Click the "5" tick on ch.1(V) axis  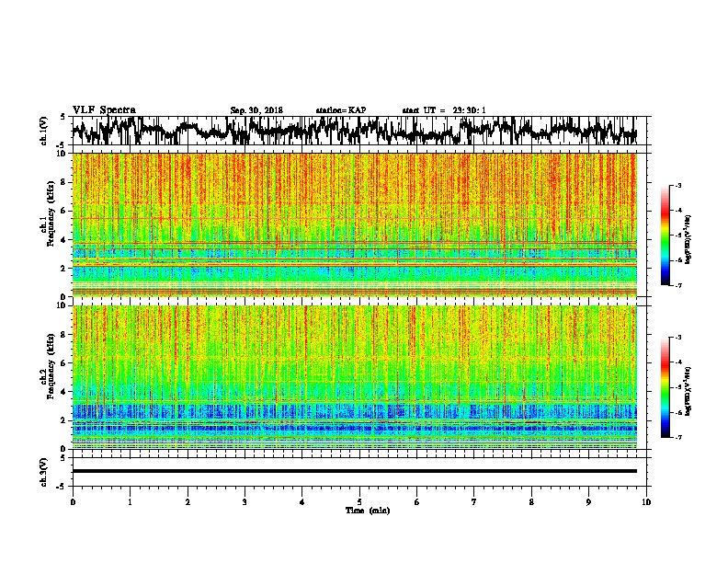pos(63,117)
